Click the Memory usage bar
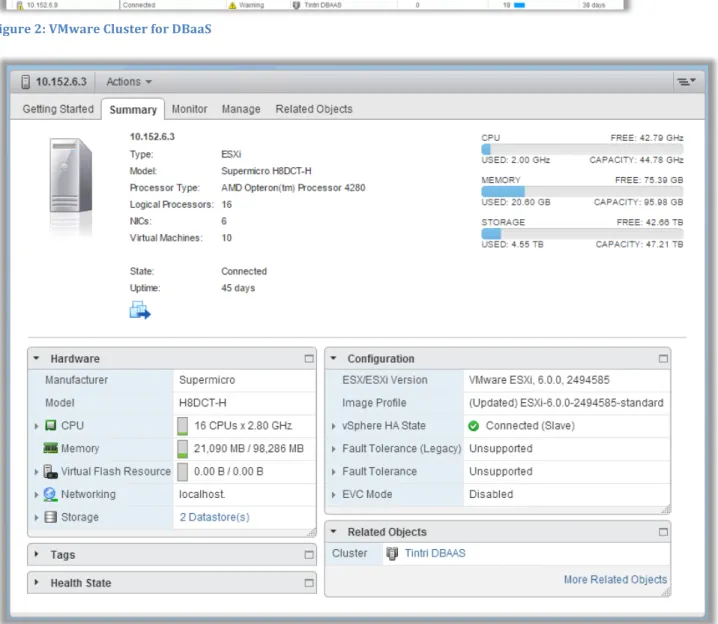 pyautogui.click(x=582, y=191)
